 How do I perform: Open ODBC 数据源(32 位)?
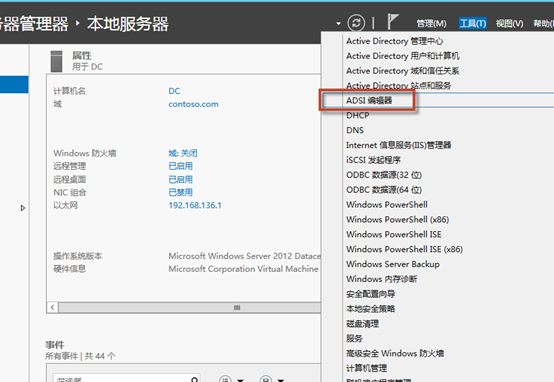pos(384,175)
